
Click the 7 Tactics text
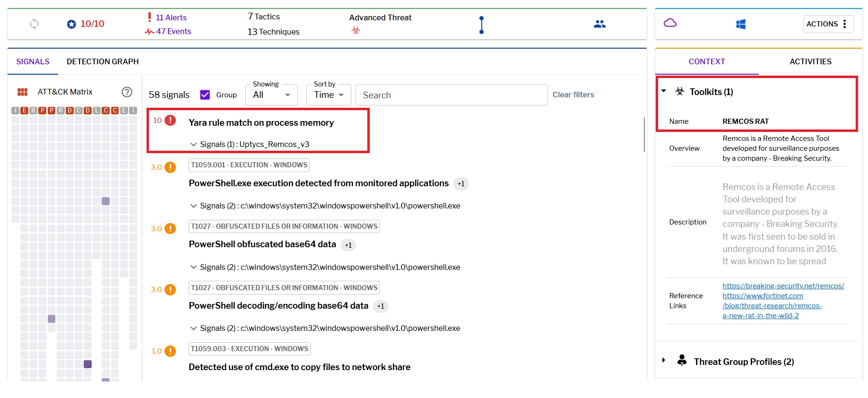click(264, 17)
